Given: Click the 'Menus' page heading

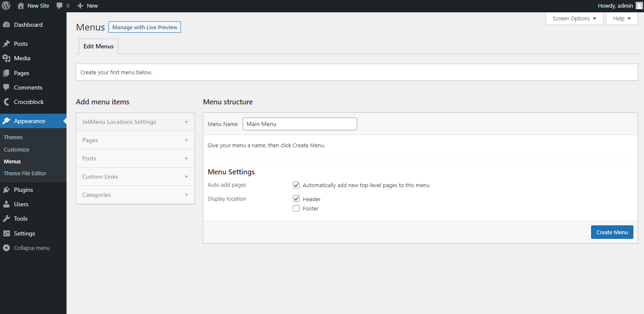Looking at the screenshot, I should pyautogui.click(x=90, y=27).
